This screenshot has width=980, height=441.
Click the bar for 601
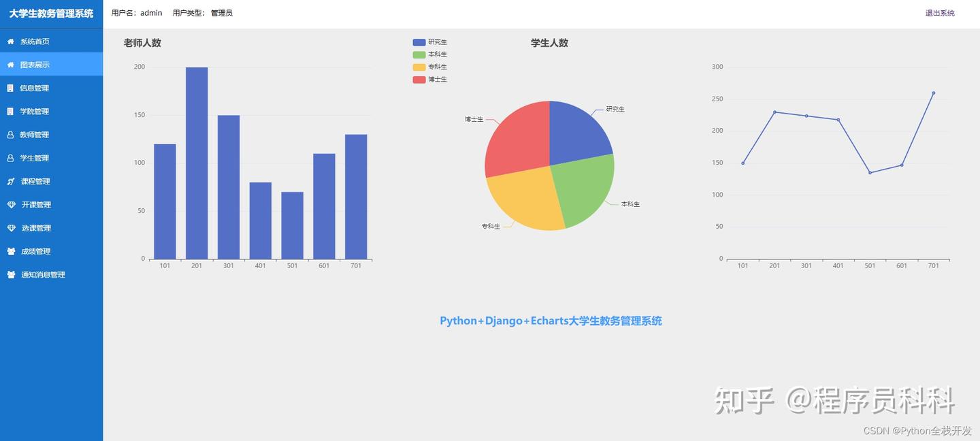click(324, 206)
